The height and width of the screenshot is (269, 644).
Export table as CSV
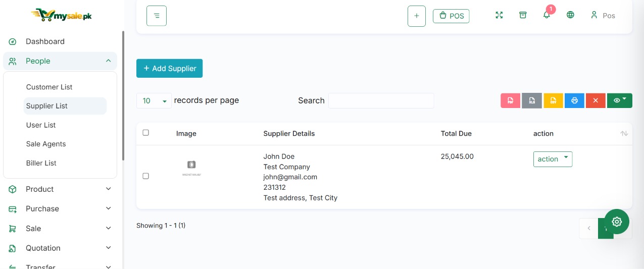point(553,100)
